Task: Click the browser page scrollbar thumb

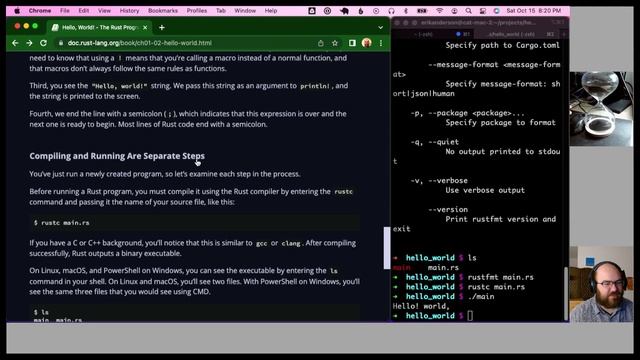Action: coord(387,248)
